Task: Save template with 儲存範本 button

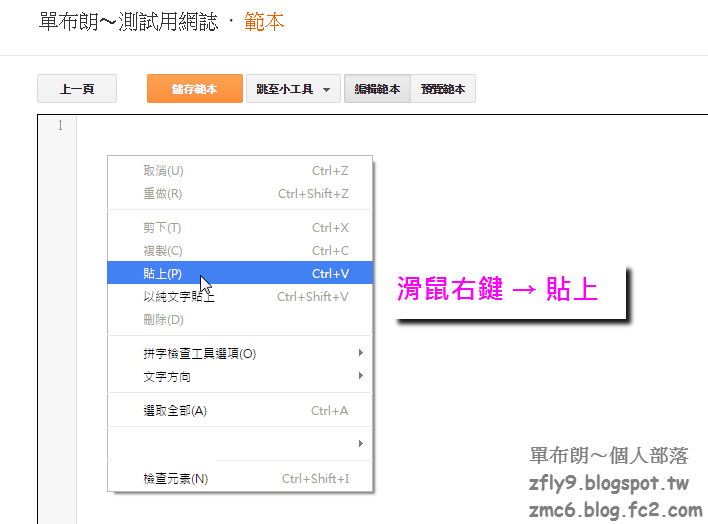Action: (x=195, y=89)
